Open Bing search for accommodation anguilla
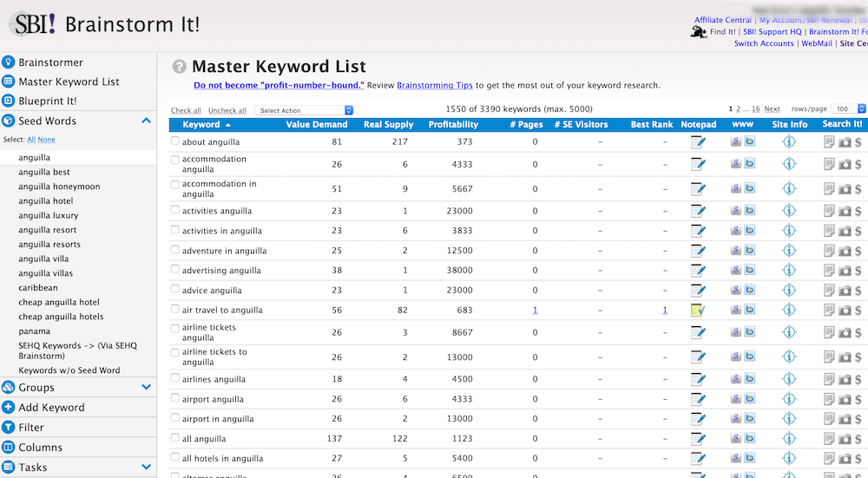The image size is (868, 478). [x=750, y=164]
